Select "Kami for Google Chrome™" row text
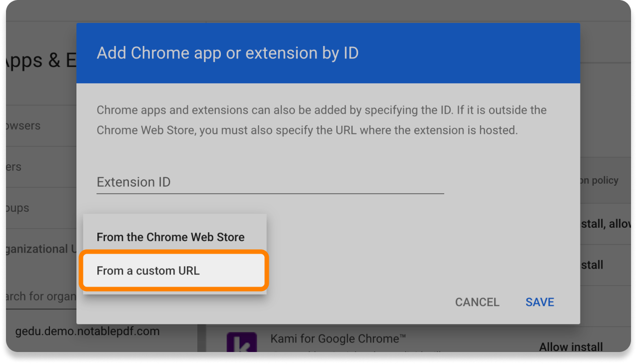 pos(338,339)
